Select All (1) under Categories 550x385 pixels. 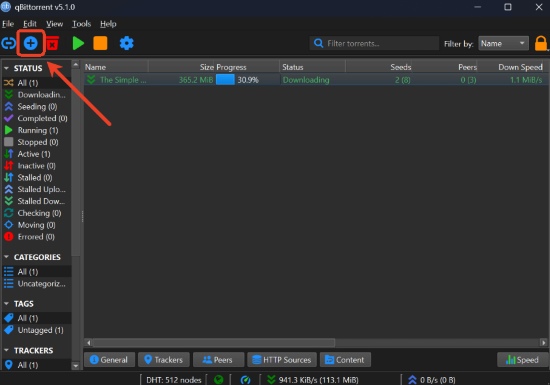click(x=36, y=272)
